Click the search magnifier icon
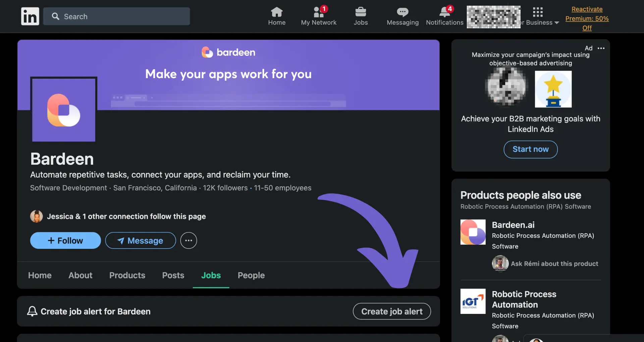This screenshot has width=644, height=342. point(56,16)
